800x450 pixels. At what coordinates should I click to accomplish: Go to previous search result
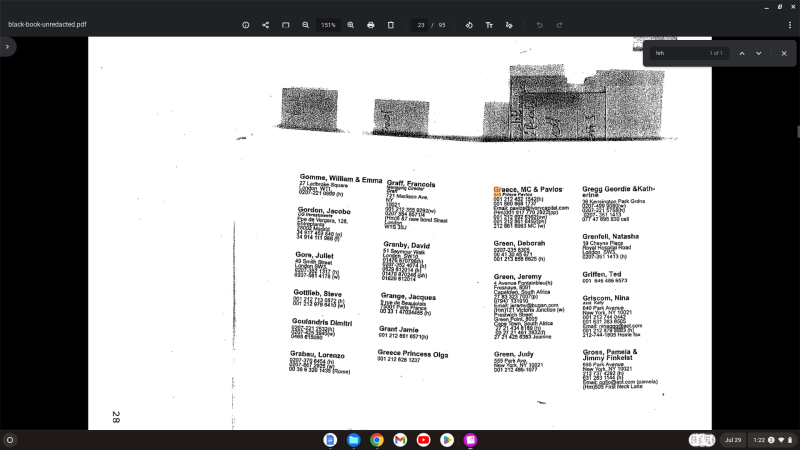(742, 53)
